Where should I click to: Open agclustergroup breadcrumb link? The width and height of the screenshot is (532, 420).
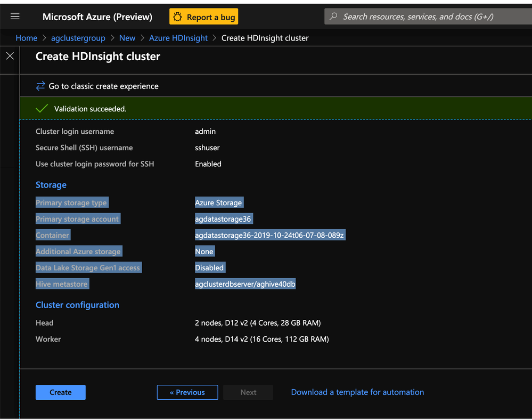[78, 38]
